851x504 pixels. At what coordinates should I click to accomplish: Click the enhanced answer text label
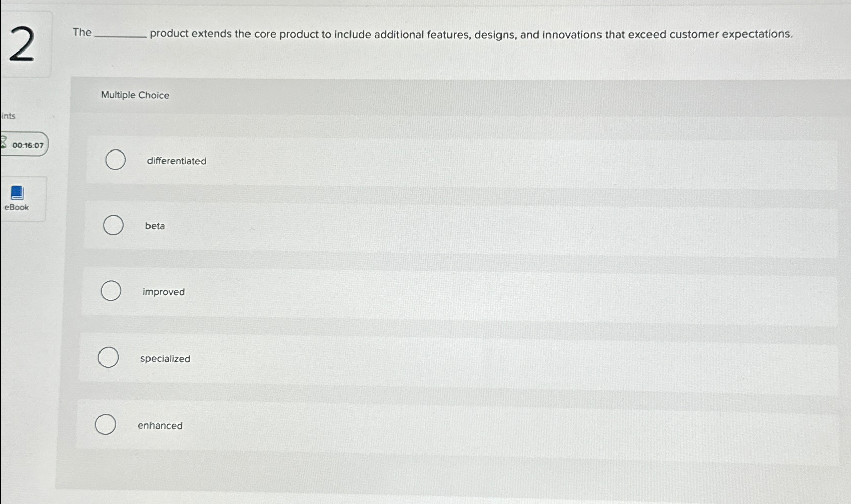160,425
